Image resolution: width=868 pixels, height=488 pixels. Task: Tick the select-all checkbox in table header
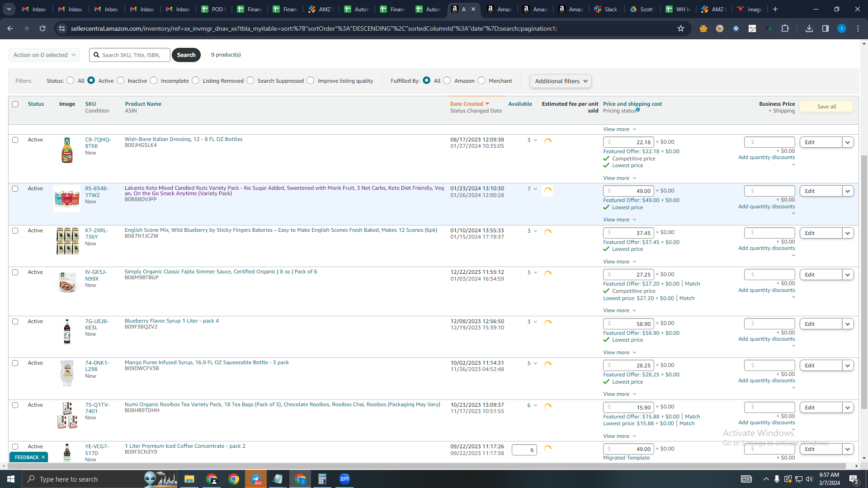click(15, 104)
